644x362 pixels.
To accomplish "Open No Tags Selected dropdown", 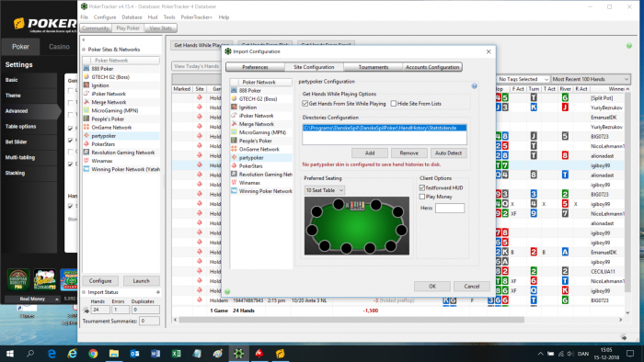I will pyautogui.click(x=523, y=79).
